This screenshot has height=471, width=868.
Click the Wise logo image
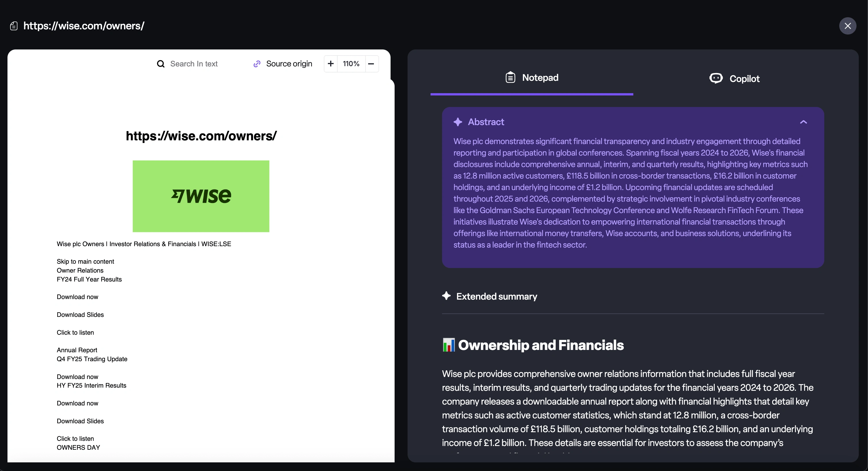tap(201, 196)
